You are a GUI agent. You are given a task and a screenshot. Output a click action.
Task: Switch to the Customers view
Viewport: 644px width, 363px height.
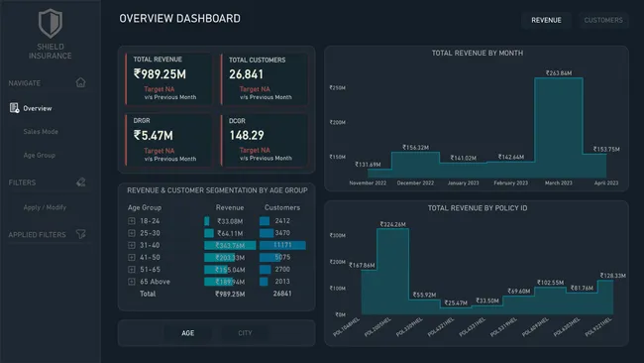603,20
